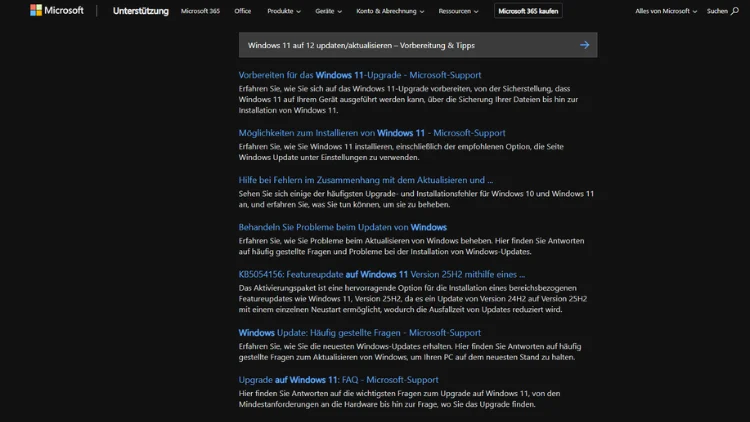Open Hilfe bei Fehlern im Zusammenhang result
The image size is (750, 422).
click(x=365, y=180)
